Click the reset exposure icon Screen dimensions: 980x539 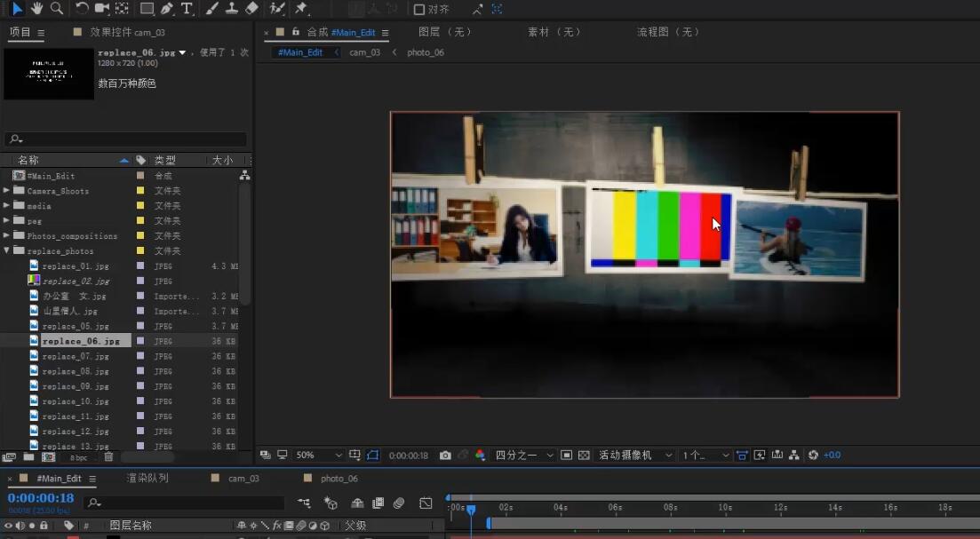[813, 456]
